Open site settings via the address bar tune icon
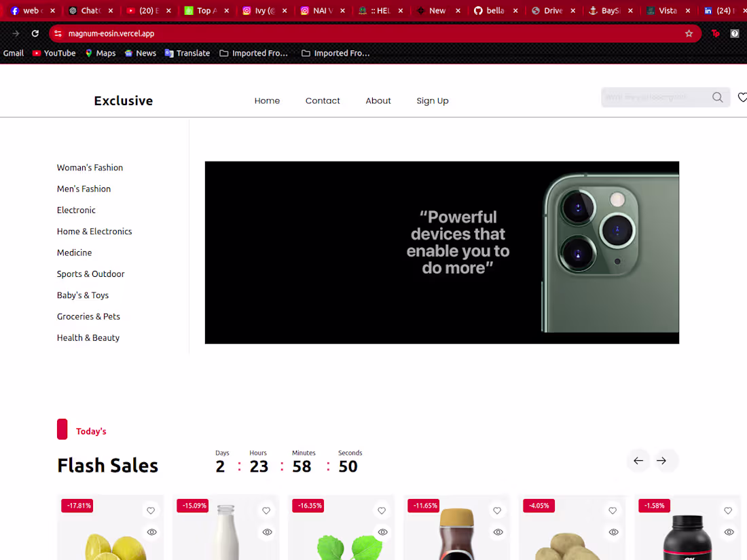This screenshot has height=560, width=747. click(x=58, y=33)
